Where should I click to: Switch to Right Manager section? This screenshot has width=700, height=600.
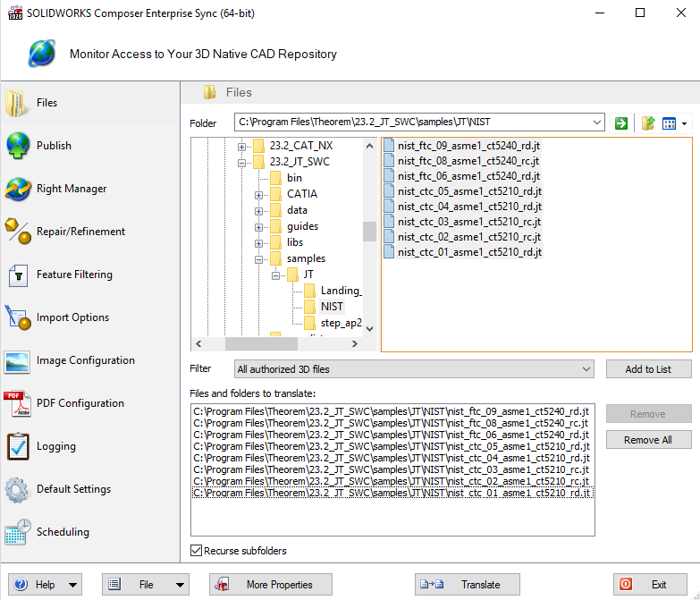[x=72, y=189]
